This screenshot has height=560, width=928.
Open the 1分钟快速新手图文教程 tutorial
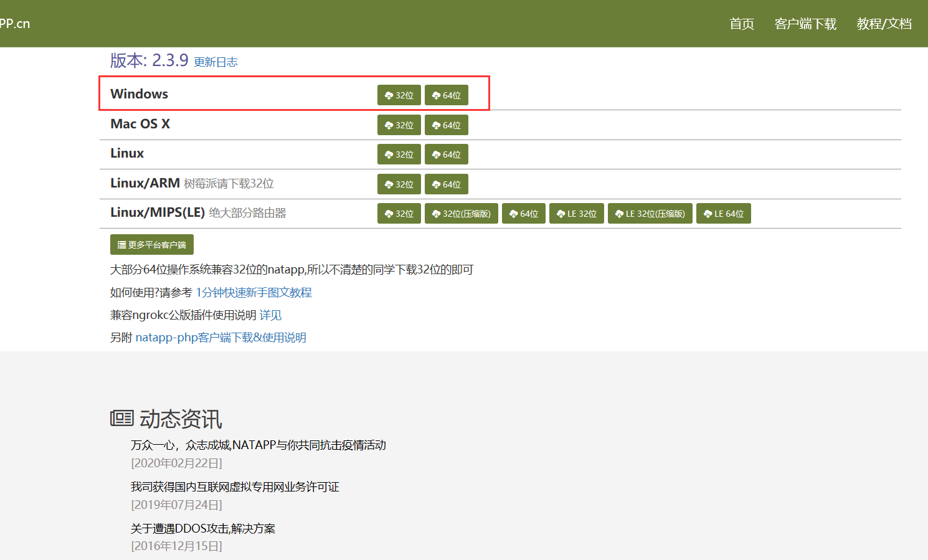254,292
